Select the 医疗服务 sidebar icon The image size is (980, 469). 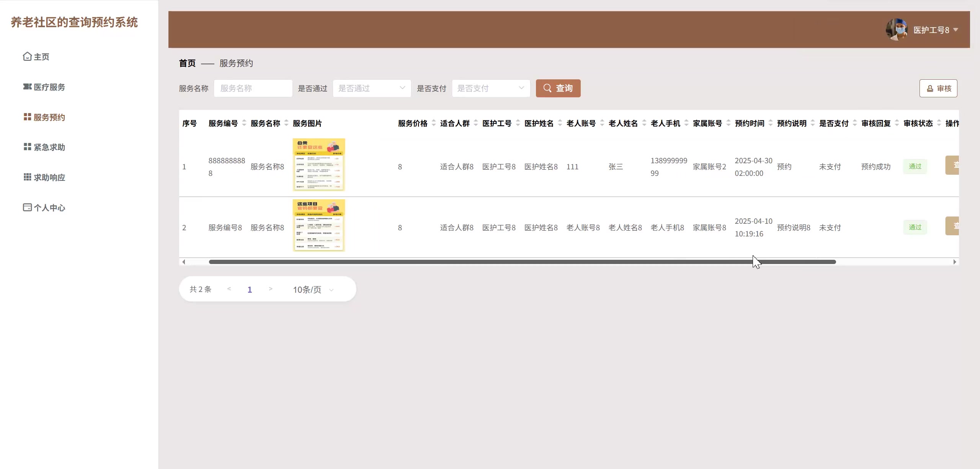click(x=26, y=87)
